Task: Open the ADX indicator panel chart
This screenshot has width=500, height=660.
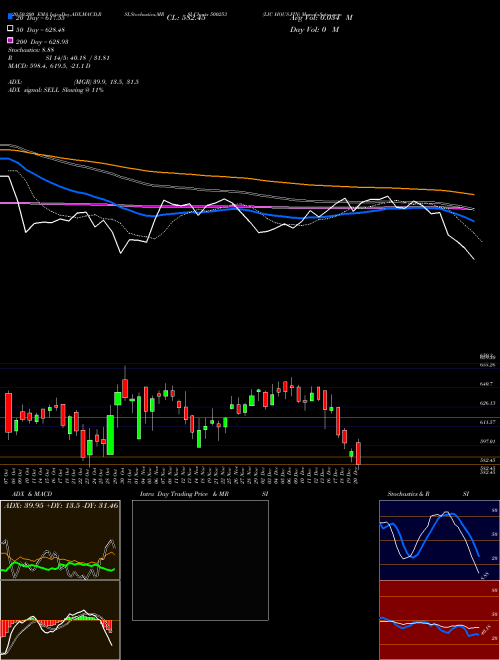Action: point(60,540)
